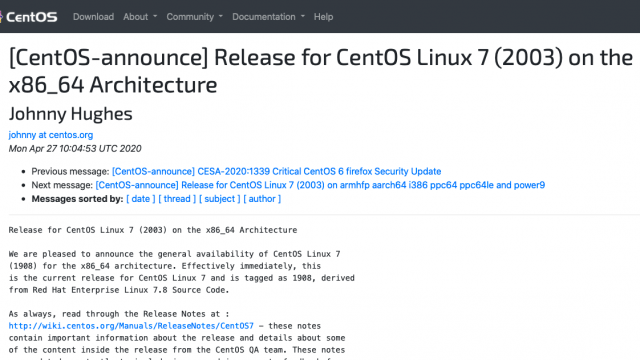
Task: Sort messages by subject
Action: pos(220,199)
